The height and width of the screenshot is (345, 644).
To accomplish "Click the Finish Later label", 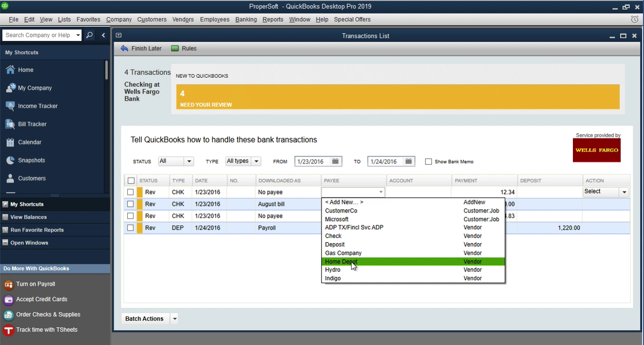I will [146, 48].
